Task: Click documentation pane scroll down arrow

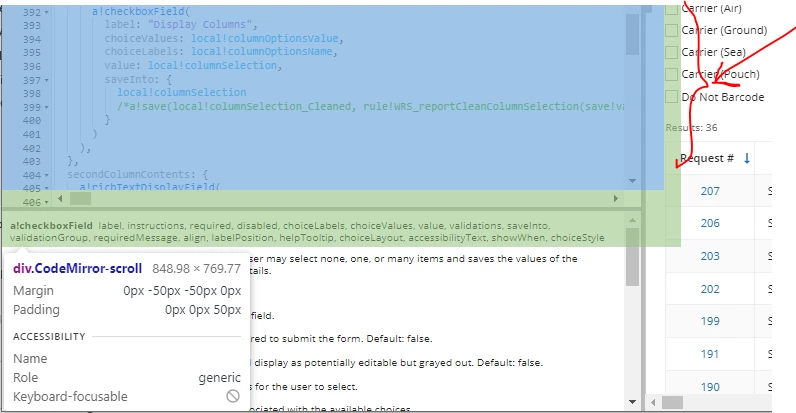Action: click(633, 402)
